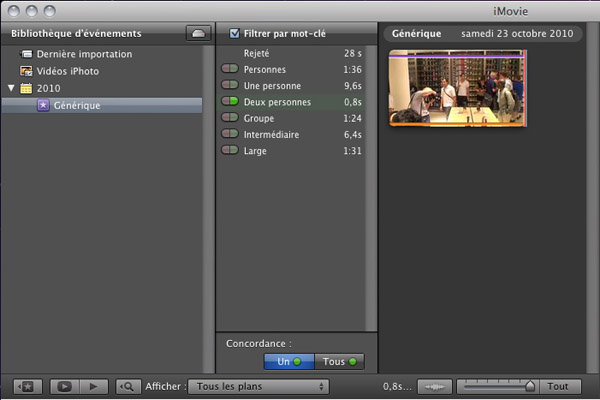
Task: Toggle the Large keyword filter switch
Action: point(230,150)
